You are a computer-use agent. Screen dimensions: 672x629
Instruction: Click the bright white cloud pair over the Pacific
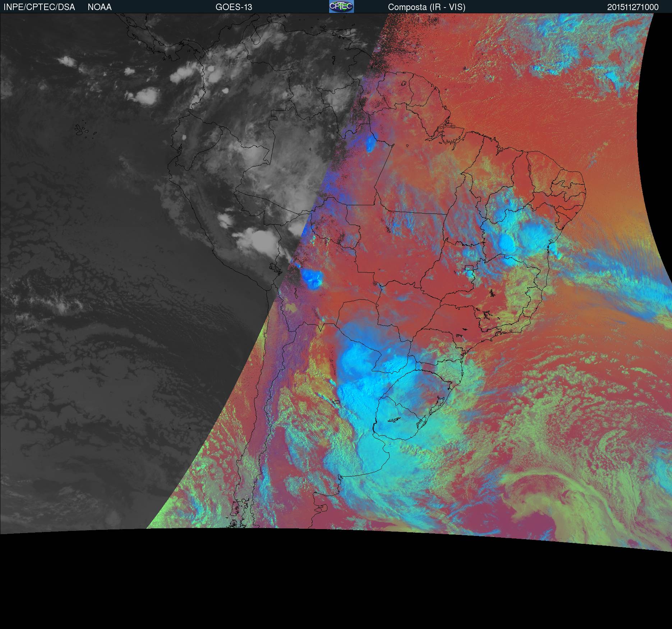(144, 95)
